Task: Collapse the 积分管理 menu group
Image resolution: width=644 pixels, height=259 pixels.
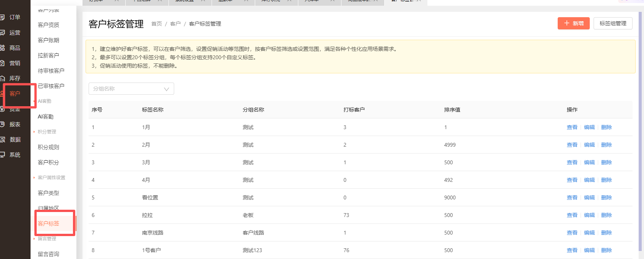Action: (47, 132)
